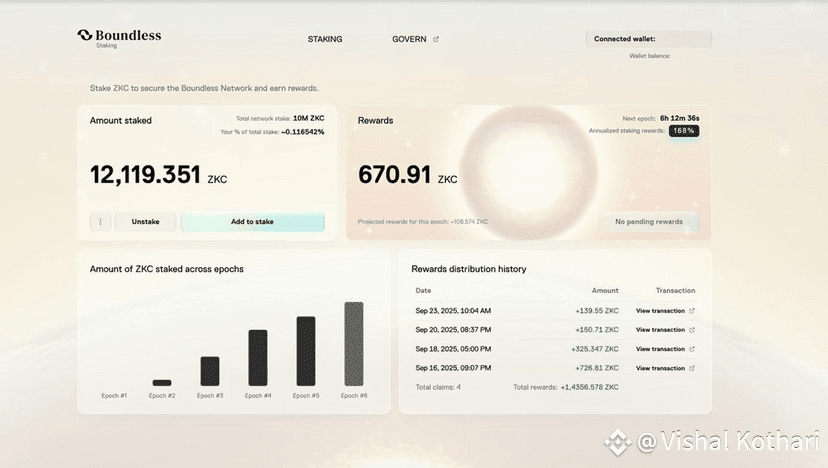828x468 pixels.
Task: Click the Binance watermark logo icon
Action: [x=617, y=442]
